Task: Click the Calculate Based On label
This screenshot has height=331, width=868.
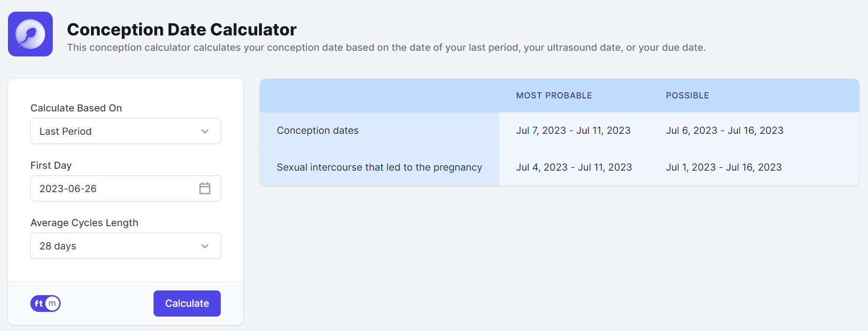Action: (x=76, y=108)
